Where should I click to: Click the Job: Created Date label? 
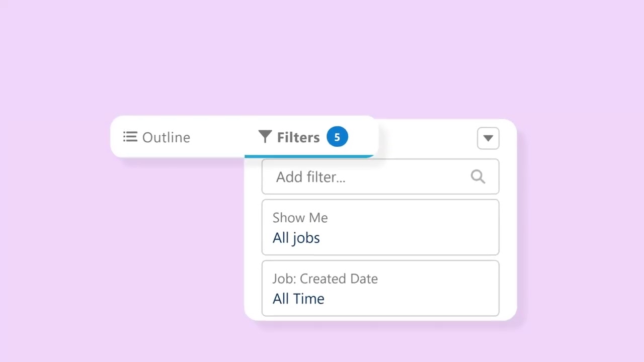tap(325, 279)
